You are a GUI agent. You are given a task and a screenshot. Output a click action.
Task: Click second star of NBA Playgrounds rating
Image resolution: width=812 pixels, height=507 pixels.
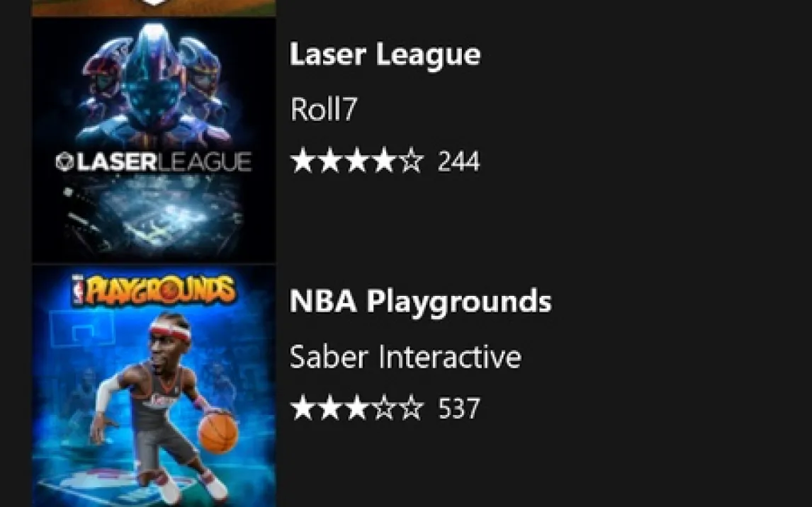(330, 408)
